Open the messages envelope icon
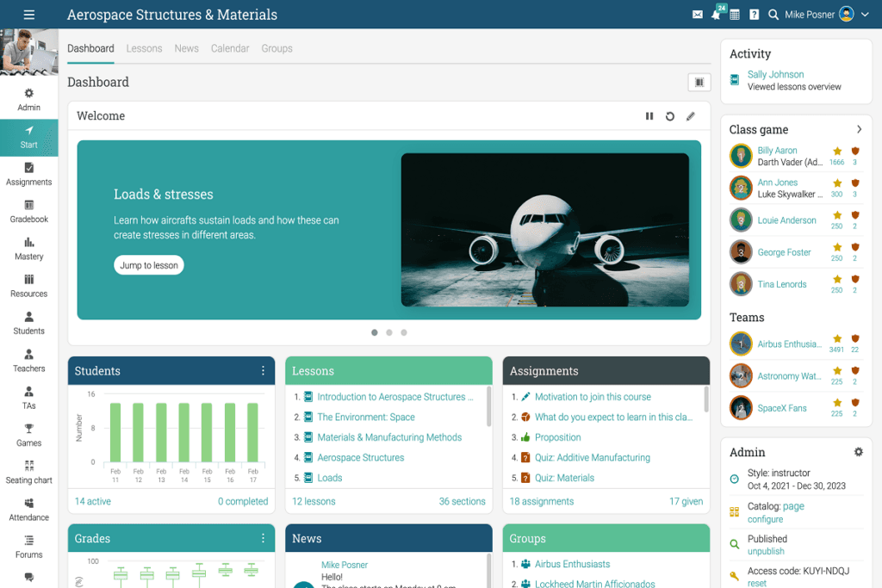 coord(698,15)
